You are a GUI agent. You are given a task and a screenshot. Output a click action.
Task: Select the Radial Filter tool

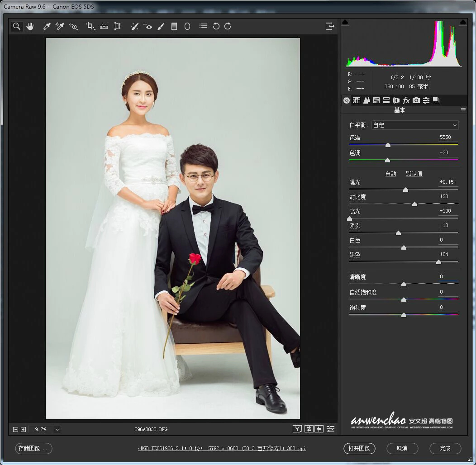tap(187, 26)
